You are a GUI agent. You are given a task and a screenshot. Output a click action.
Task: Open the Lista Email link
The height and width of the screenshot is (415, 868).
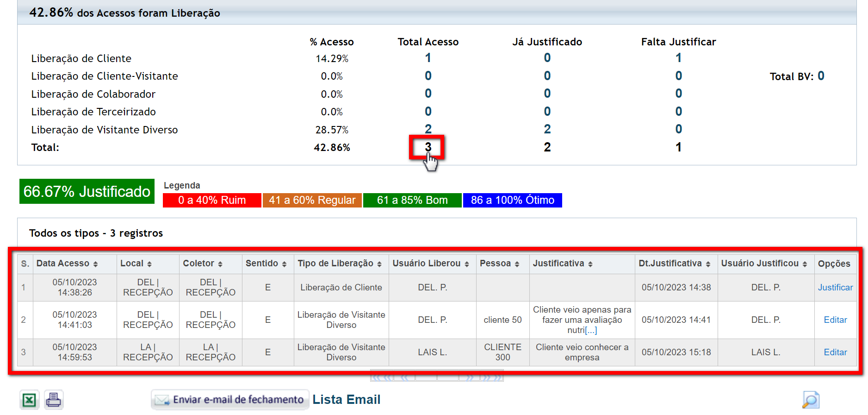pyautogui.click(x=346, y=399)
